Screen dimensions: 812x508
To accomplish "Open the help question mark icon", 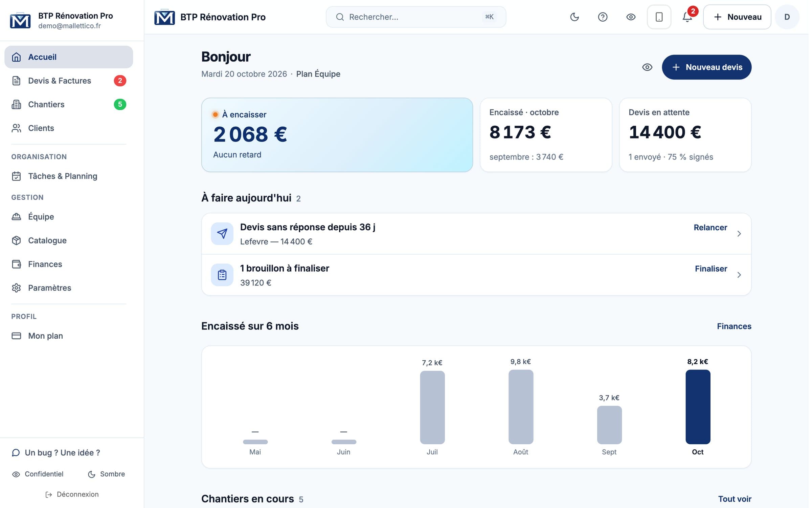I will [x=603, y=17].
